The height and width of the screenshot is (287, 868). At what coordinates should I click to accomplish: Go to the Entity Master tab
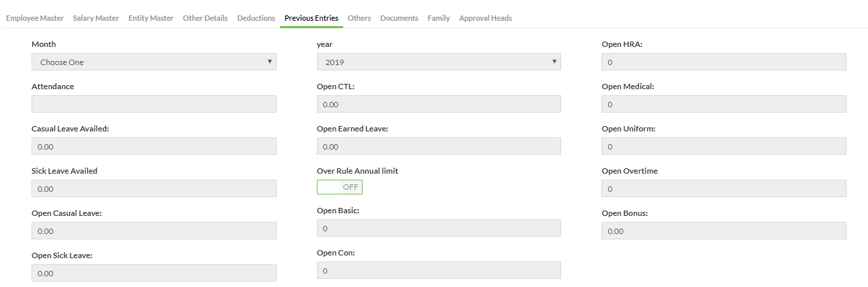point(151,18)
